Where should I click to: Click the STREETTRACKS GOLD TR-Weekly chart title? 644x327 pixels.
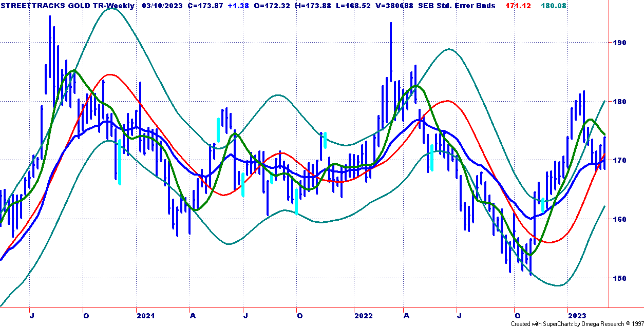68,6
